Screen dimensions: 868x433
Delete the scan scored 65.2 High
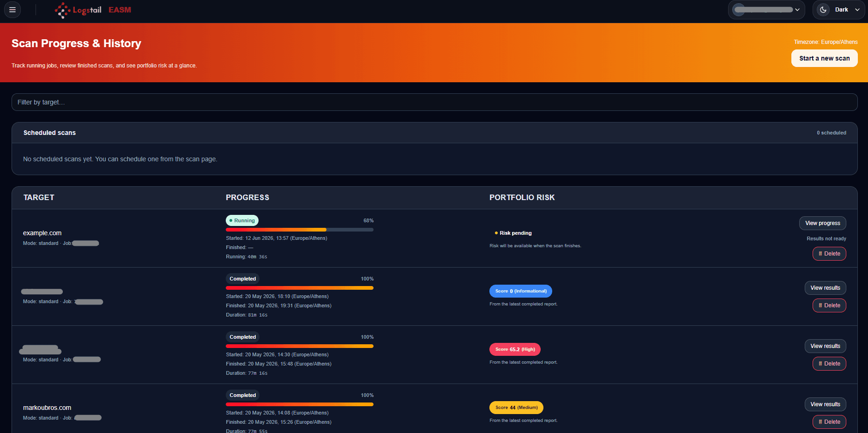click(829, 364)
